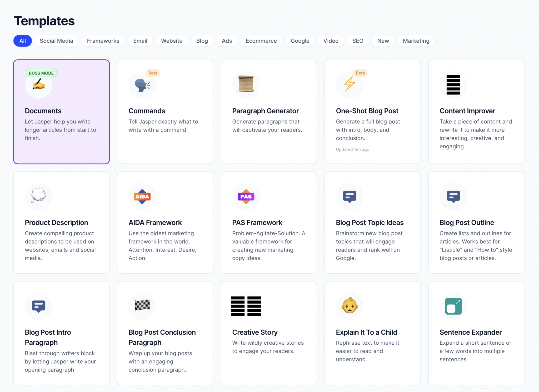Open the Blog Post Outline title

pos(467,223)
